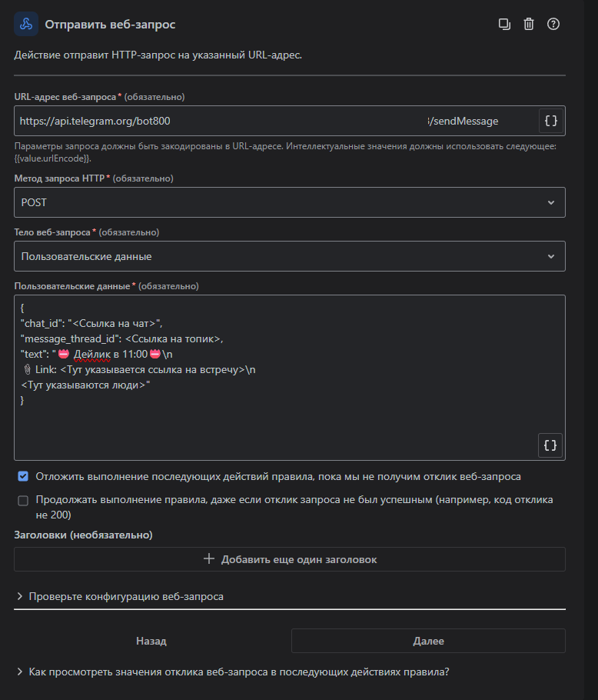This screenshot has width=598, height=700.
Task: Click the webhook action icon in header
Action: pyautogui.click(x=26, y=25)
